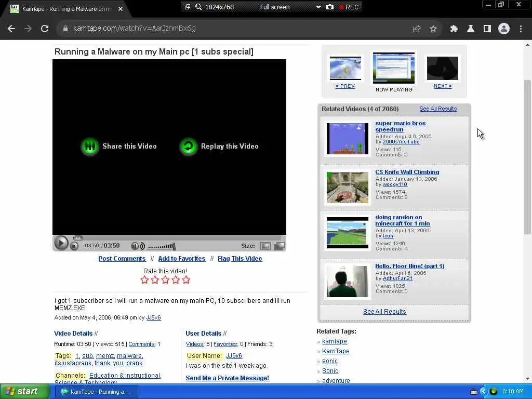
Task: Click the Now Playing thumbnail
Action: point(394,68)
